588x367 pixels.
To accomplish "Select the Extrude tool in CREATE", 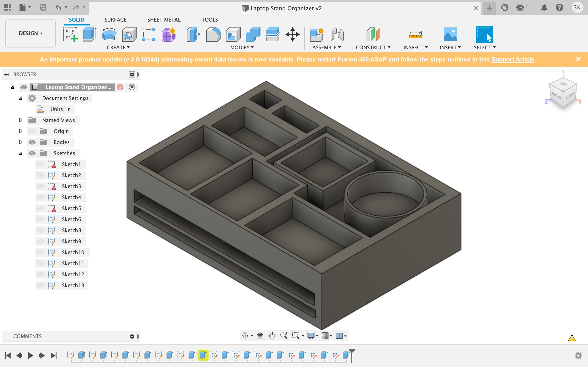I will click(x=89, y=35).
